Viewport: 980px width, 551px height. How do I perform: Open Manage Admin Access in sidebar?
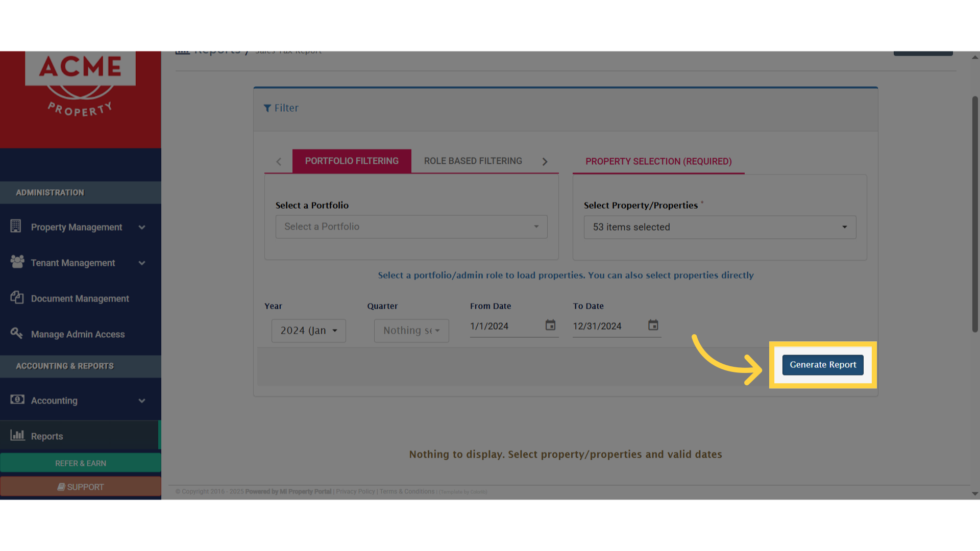(x=81, y=334)
